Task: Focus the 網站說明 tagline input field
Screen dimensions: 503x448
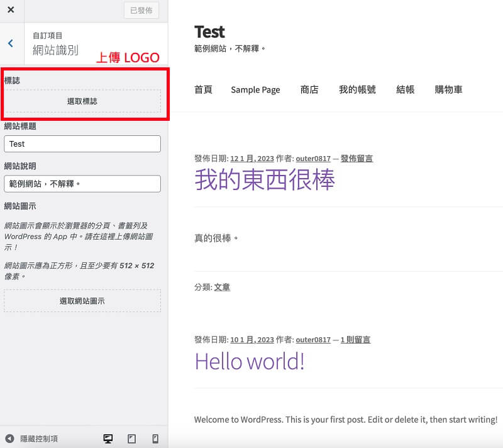Action: click(82, 184)
